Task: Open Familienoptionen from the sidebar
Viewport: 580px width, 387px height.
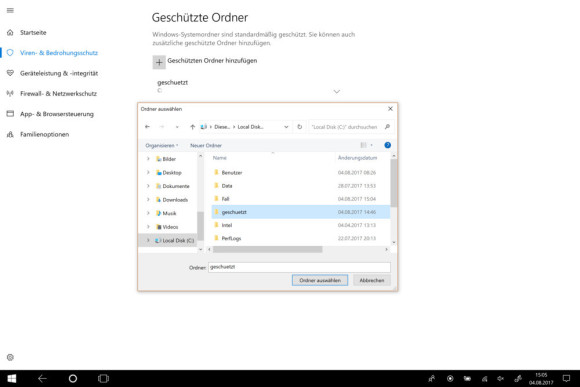Action: pyautogui.click(x=44, y=134)
